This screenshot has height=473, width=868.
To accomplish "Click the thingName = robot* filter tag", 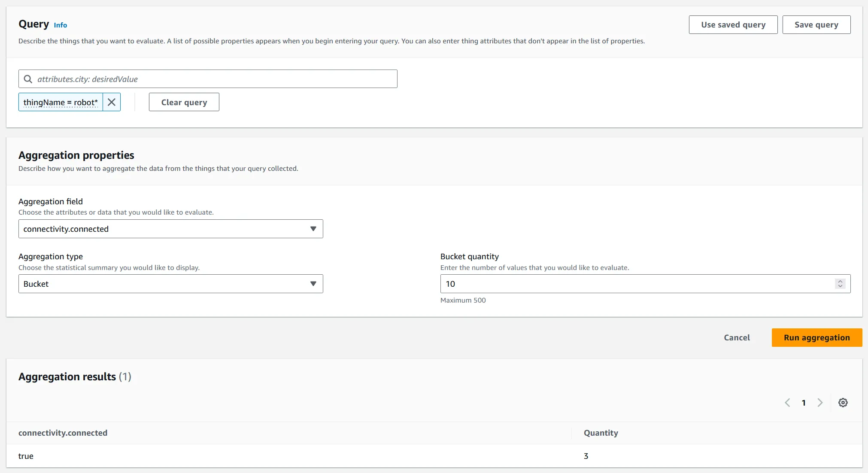I will tap(61, 102).
